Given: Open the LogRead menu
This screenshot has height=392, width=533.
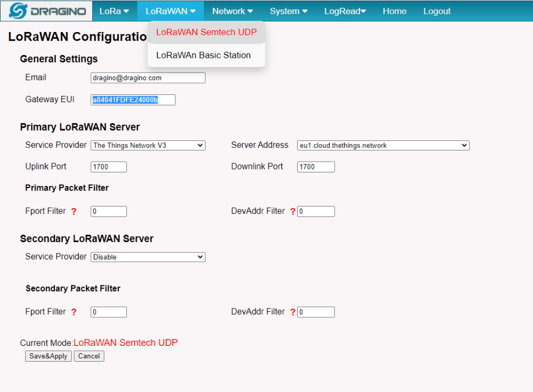Looking at the screenshot, I should 345,11.
